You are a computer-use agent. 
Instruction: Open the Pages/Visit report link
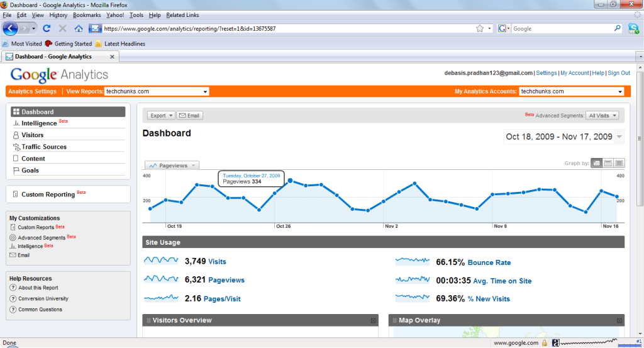click(x=222, y=299)
